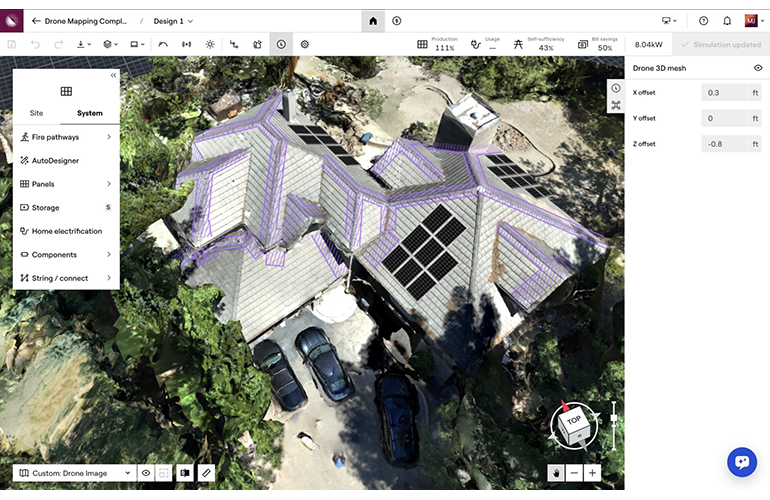Collapse the left panel with double chevron
Viewport: 770px width, 500px height.
(113, 75)
